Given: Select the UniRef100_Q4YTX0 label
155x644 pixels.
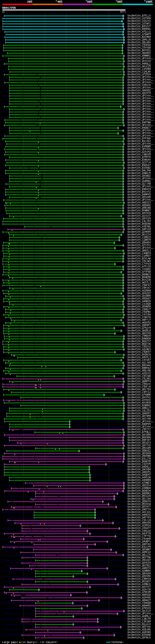Looking at the screenshot, I should click(x=139, y=445).
